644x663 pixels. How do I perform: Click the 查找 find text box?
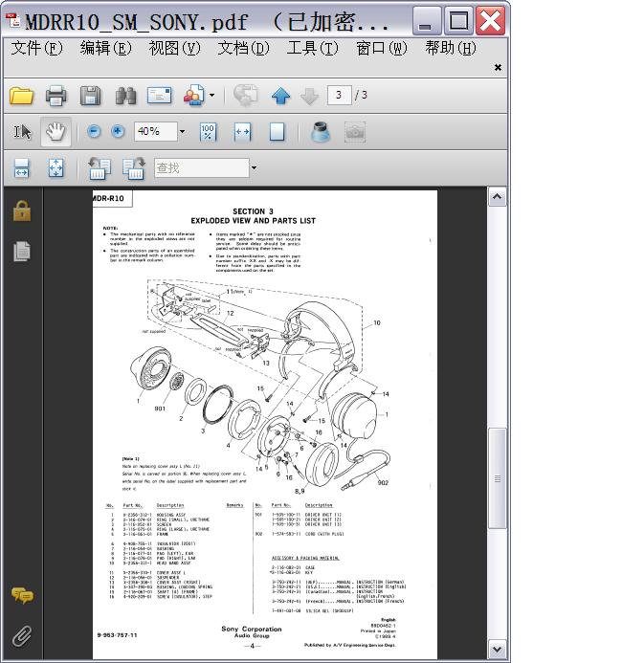[201, 167]
